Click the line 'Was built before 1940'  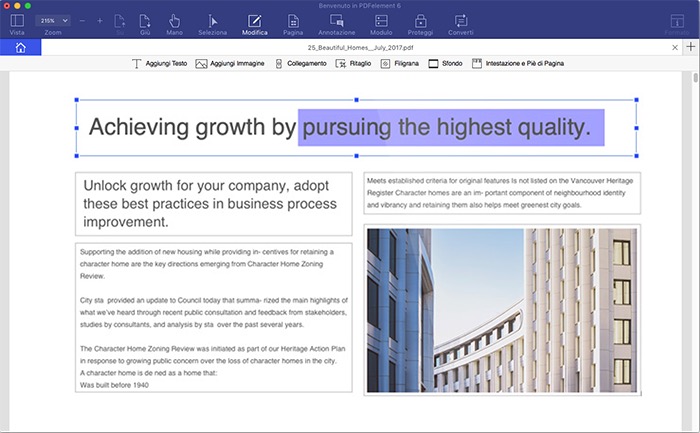click(x=114, y=385)
